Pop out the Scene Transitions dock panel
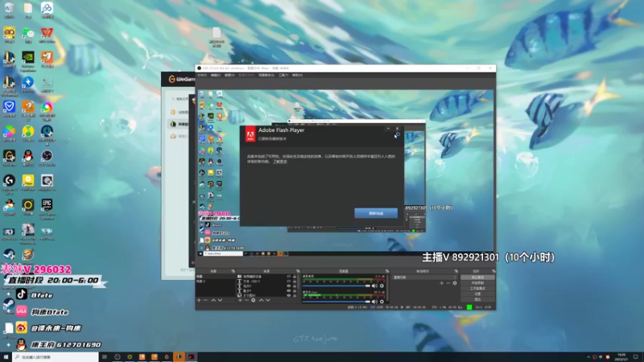The image size is (644, 362). click(456, 271)
